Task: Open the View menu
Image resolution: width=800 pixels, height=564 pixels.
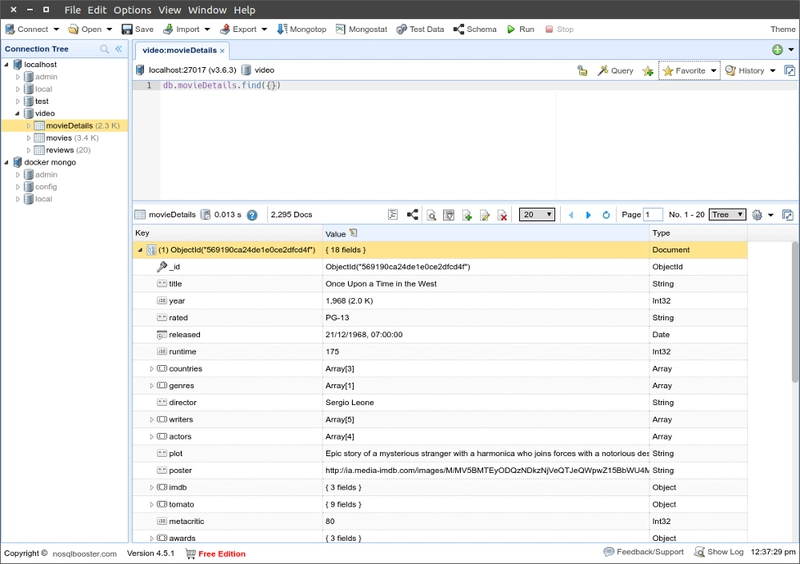Action: pyautogui.click(x=169, y=10)
